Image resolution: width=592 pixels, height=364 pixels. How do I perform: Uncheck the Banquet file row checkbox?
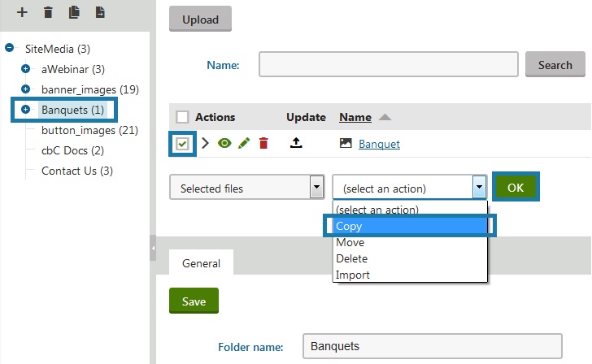pyautogui.click(x=183, y=144)
